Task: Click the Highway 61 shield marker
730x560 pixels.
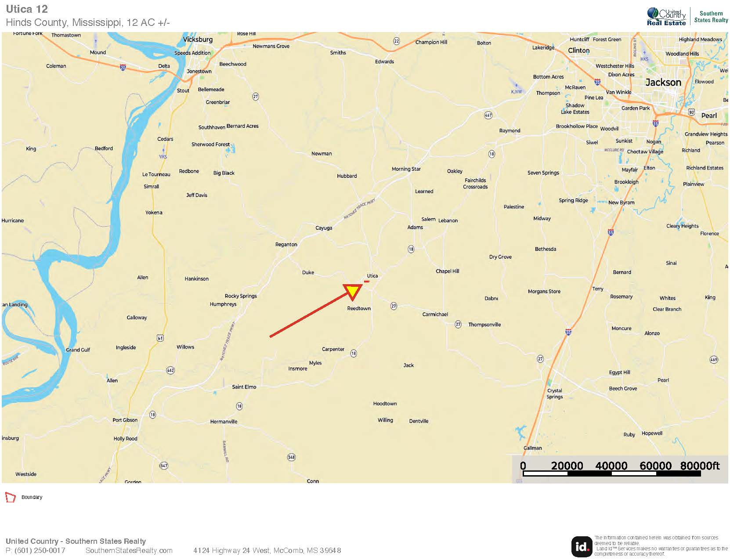Action: [160, 338]
